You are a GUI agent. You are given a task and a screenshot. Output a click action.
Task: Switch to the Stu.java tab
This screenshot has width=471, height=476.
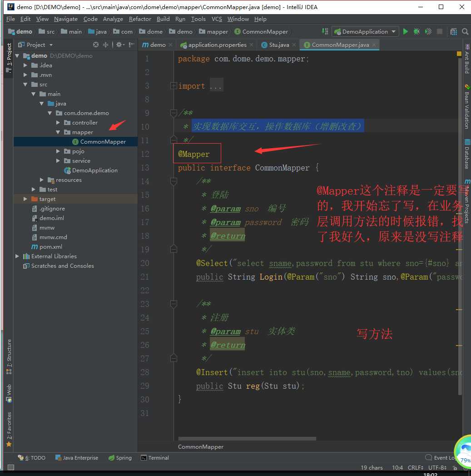tap(278, 45)
